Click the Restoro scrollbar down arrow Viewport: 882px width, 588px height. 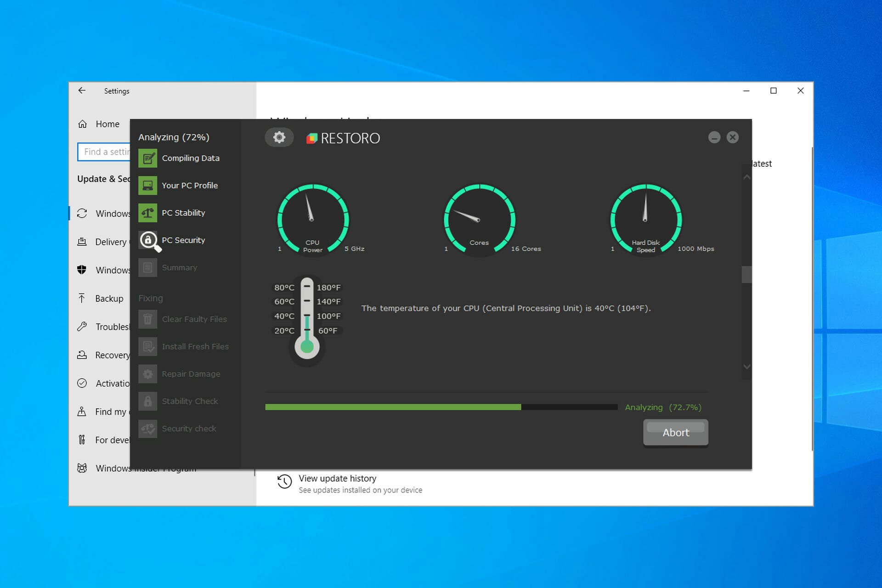(x=747, y=367)
